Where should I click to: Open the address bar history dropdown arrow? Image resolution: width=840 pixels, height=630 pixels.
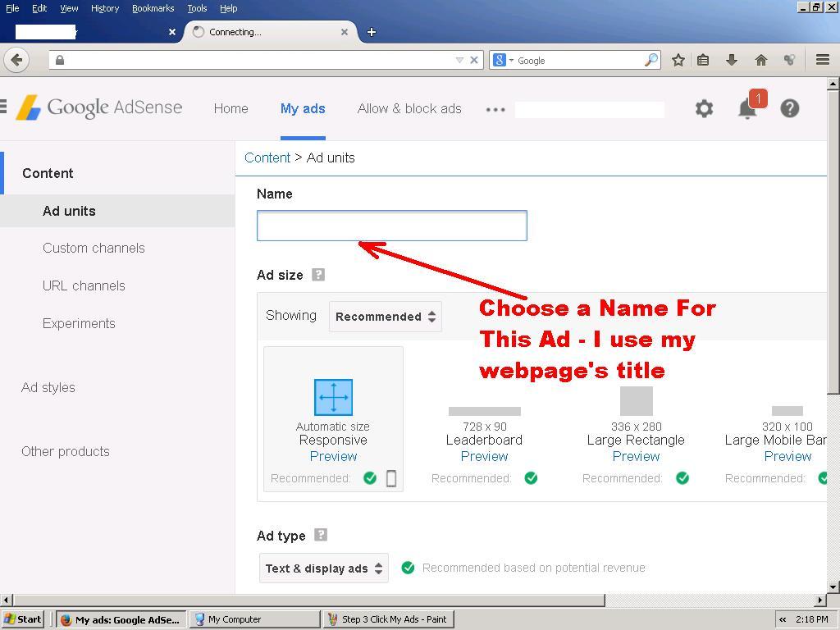[459, 60]
